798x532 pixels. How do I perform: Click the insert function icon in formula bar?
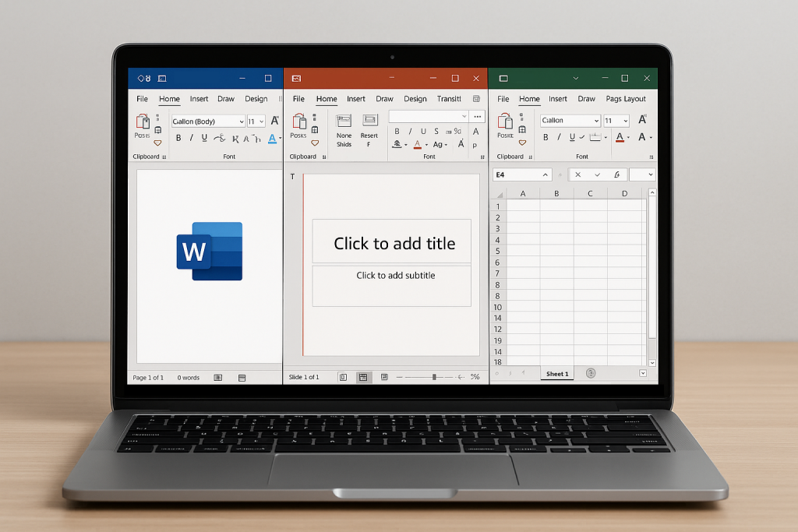point(616,175)
